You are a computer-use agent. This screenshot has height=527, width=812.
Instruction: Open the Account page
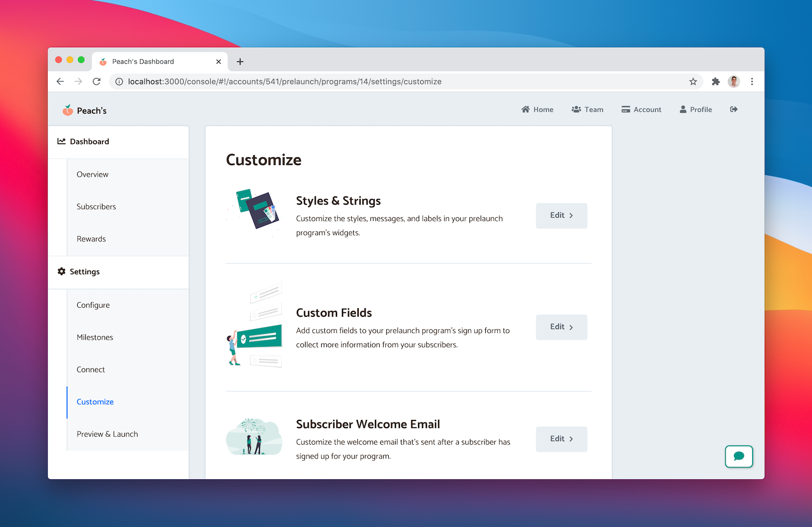pyautogui.click(x=641, y=109)
